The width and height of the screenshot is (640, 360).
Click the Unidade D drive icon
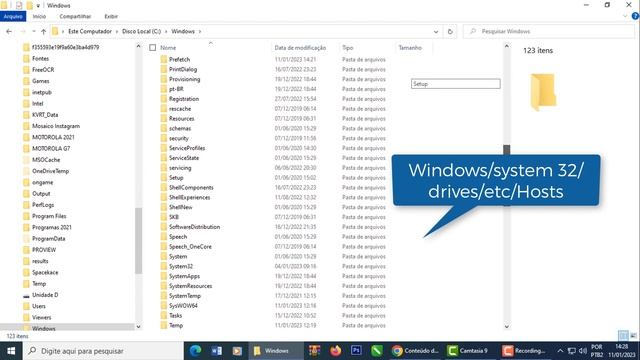(x=26, y=295)
